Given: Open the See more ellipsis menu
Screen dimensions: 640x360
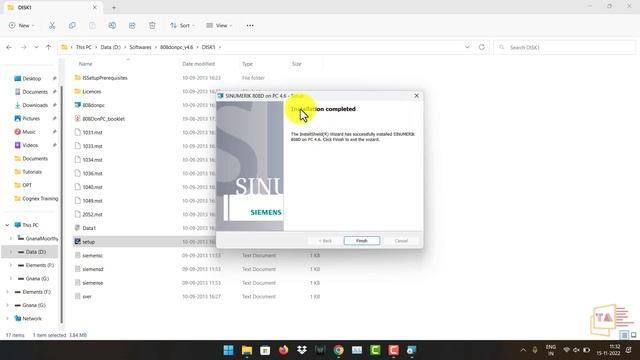Looking at the screenshot, I should coord(250,25).
